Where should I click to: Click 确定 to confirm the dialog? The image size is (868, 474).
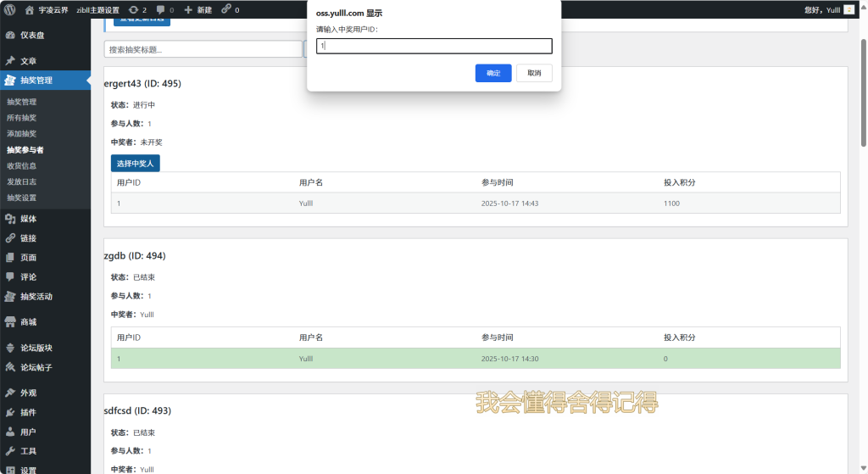click(x=492, y=73)
